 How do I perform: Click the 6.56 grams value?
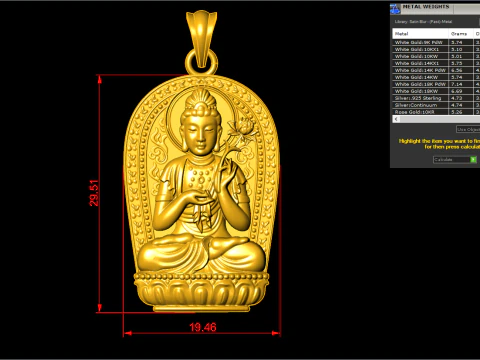[457, 70]
